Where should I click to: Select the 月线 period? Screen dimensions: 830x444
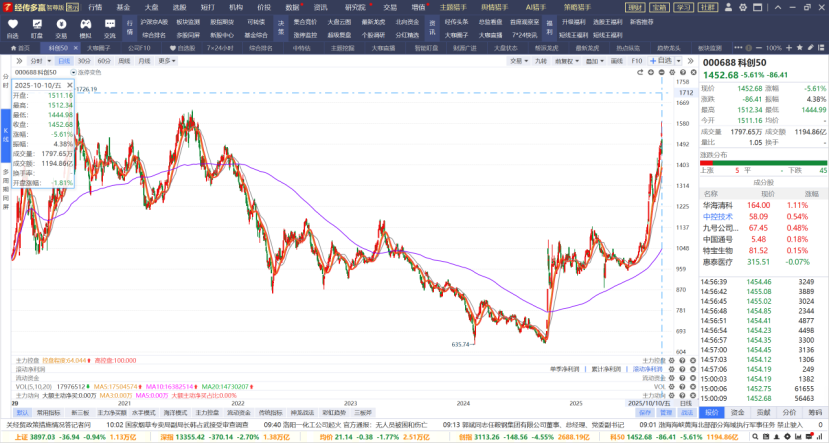[x=145, y=61]
